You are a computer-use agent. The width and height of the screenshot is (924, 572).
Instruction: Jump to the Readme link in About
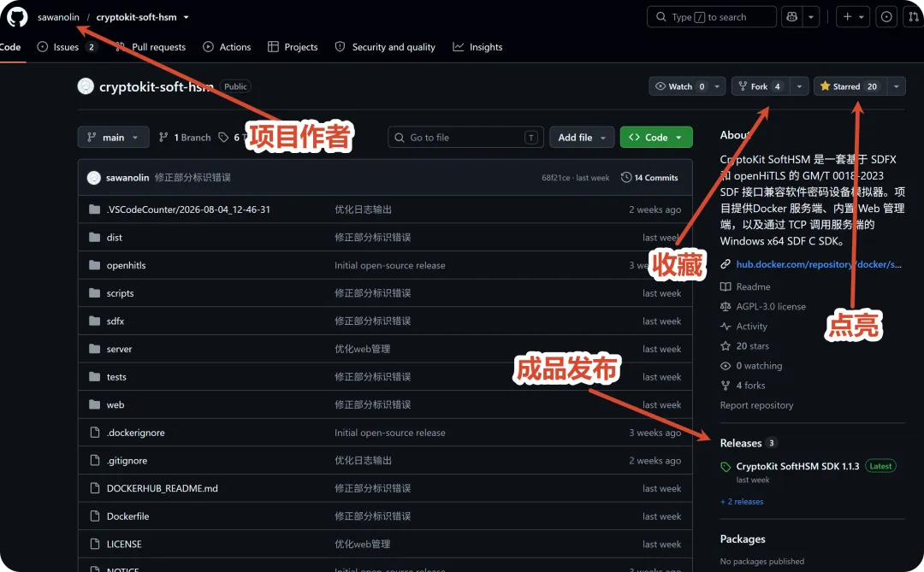[x=753, y=287]
